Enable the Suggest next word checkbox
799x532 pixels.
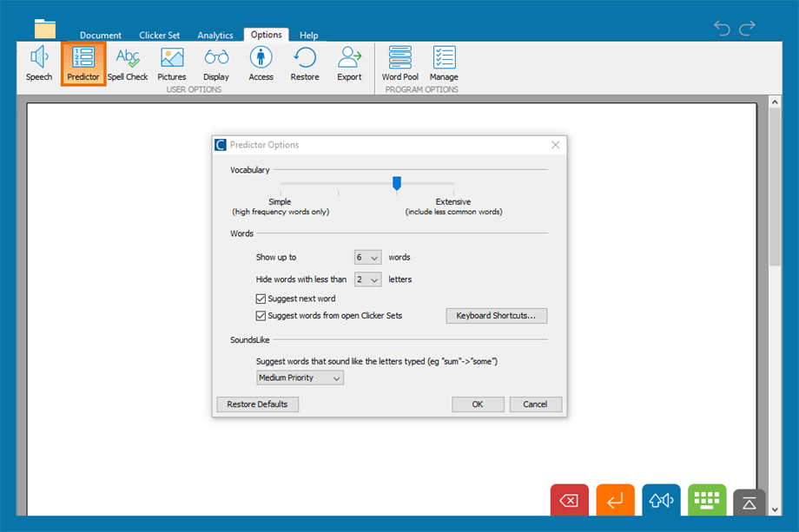(x=261, y=296)
